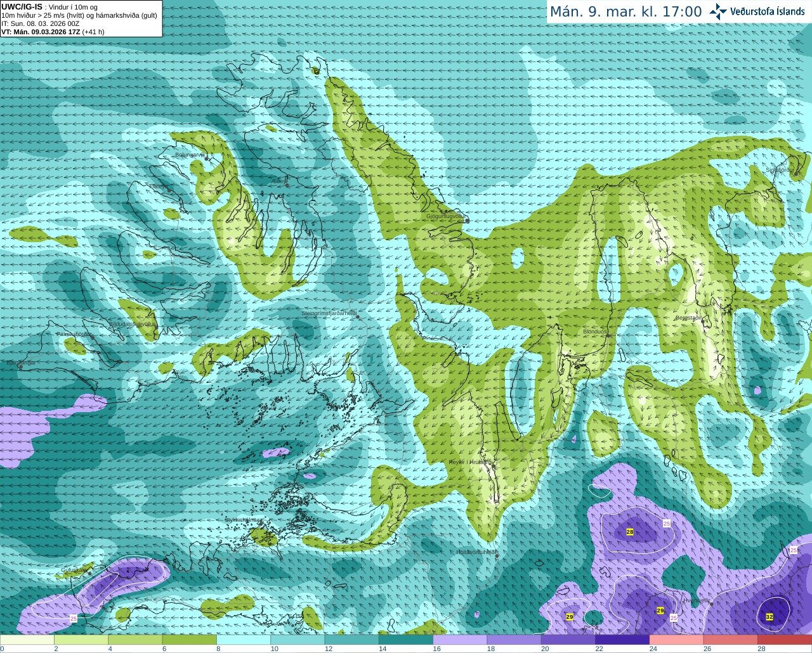Select the IT: Sun. 08. 03. 2026 00Z line
The image size is (812, 653).
point(40,23)
